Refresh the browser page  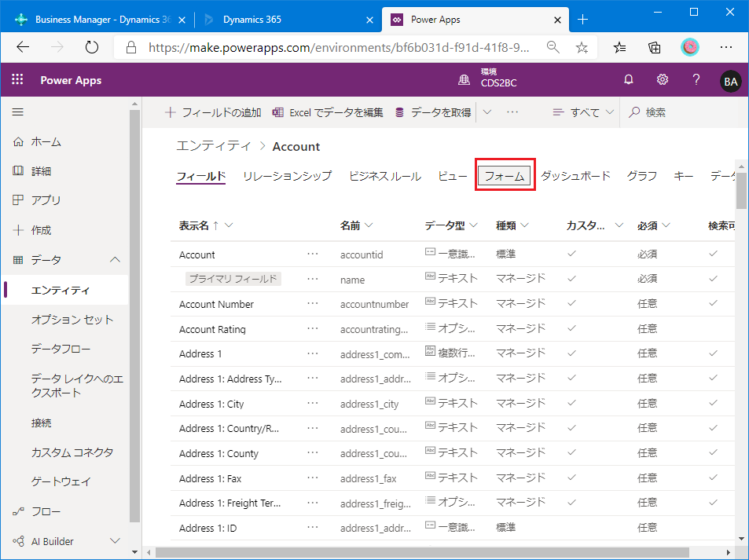[91, 47]
